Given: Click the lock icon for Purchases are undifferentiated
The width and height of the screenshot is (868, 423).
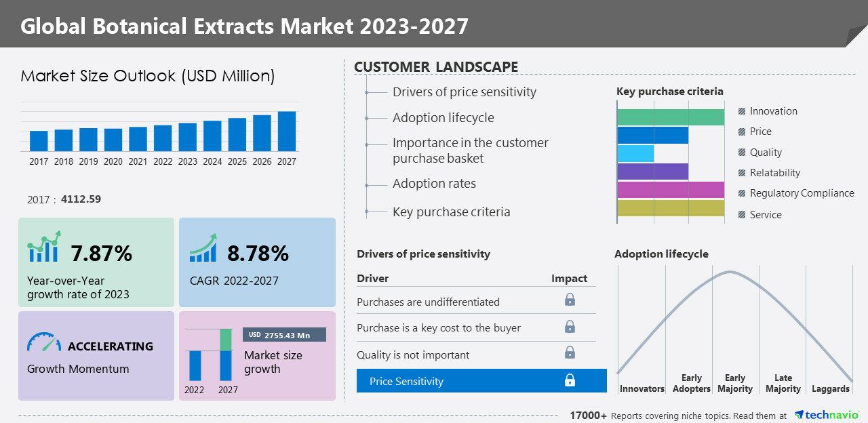Looking at the screenshot, I should point(570,300).
